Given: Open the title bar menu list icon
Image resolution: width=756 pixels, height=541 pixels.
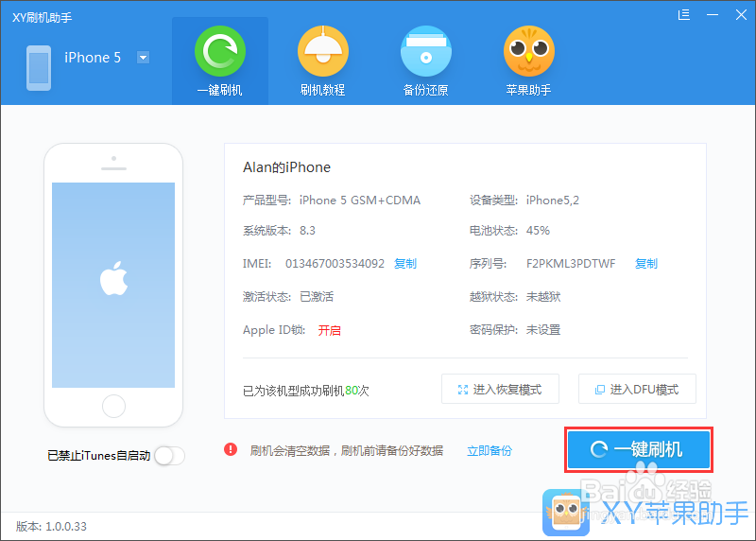Looking at the screenshot, I should coord(683,15).
